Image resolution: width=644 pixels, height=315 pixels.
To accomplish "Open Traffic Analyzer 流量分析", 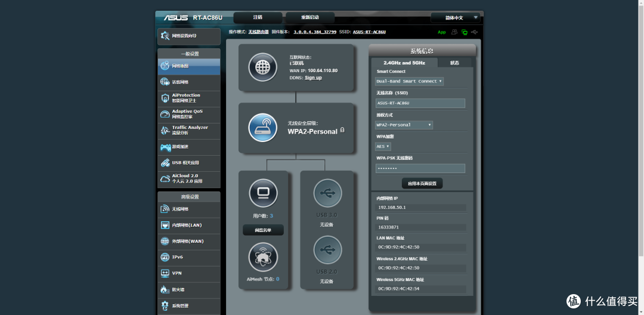I will click(189, 131).
